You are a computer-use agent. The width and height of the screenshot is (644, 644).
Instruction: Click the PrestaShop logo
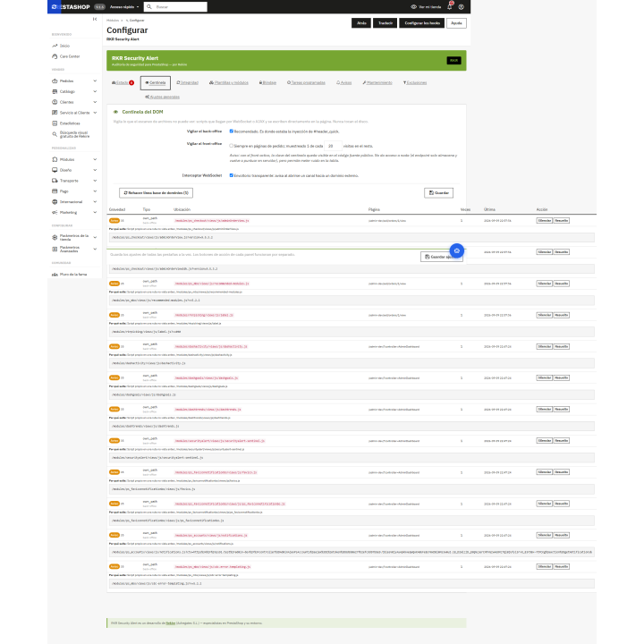71,7
